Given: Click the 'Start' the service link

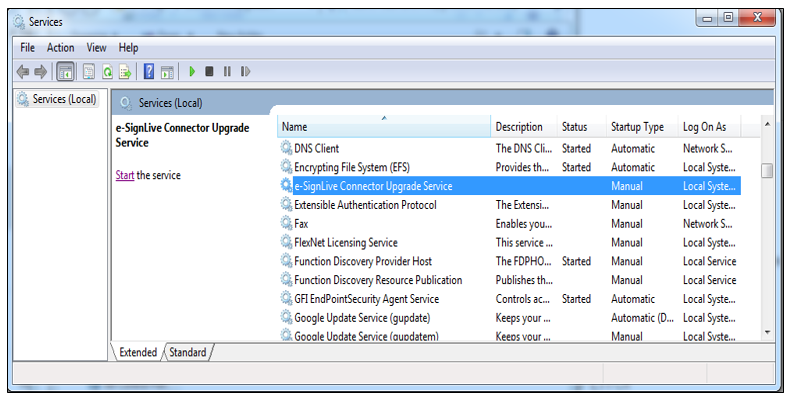Looking at the screenshot, I should pyautogui.click(x=125, y=176).
